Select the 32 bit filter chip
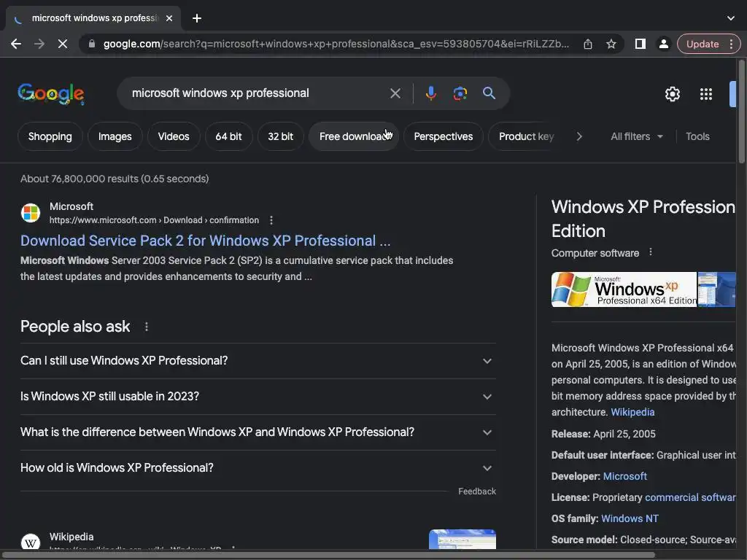747x560 pixels. click(x=281, y=136)
